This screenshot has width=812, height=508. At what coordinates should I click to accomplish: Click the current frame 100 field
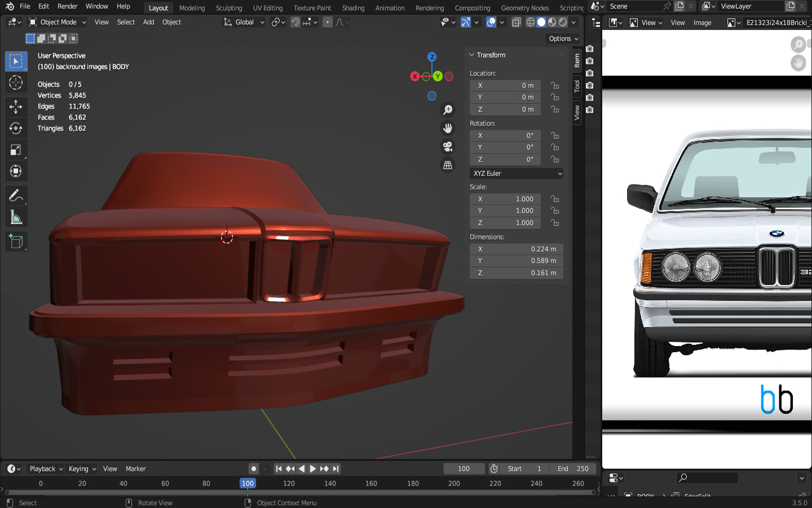coord(464,468)
